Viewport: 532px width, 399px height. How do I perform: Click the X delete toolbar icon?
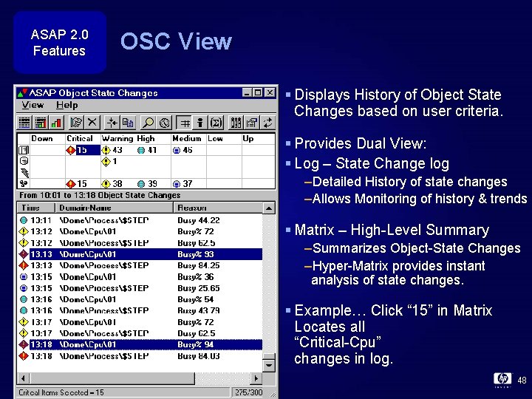coord(92,123)
